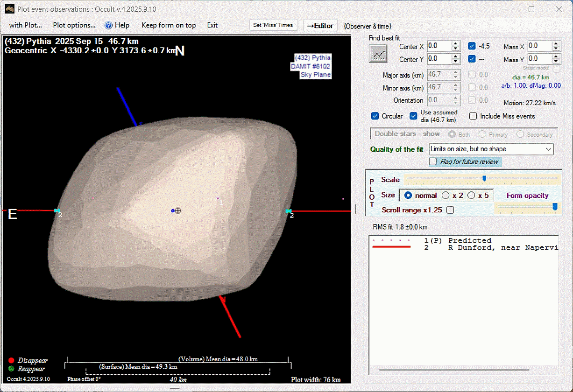The height and width of the screenshot is (392, 573).
Task: Open the with Plot... menu
Action: [x=26, y=25]
